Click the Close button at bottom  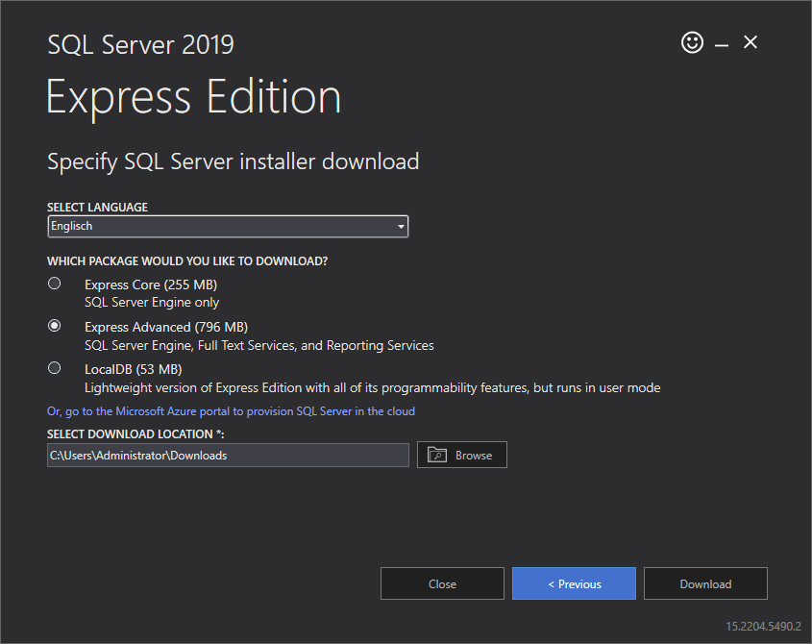point(442,583)
